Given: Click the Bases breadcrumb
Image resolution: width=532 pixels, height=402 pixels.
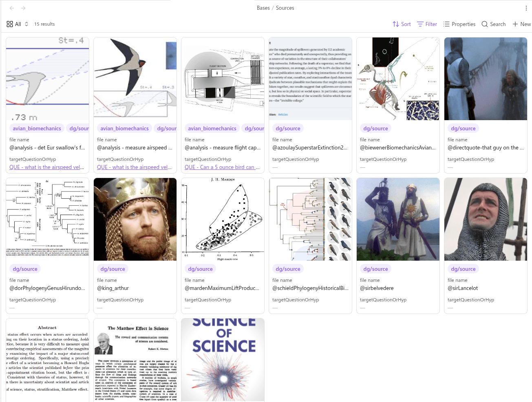Looking at the screenshot, I should (263, 8).
